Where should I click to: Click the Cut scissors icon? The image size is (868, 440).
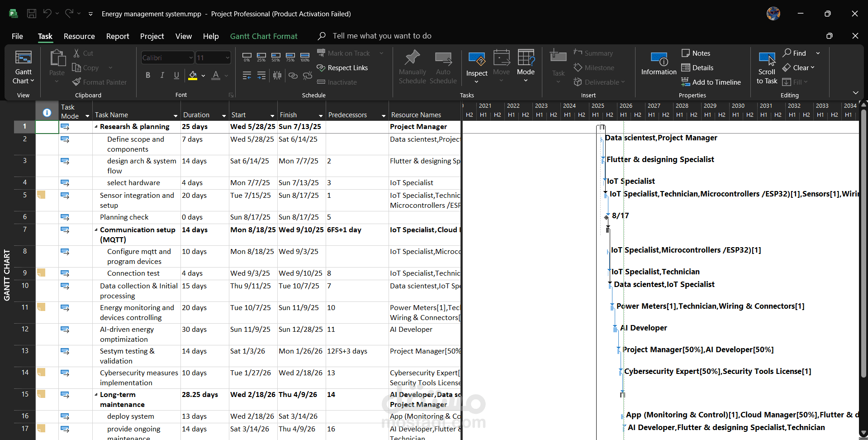point(76,53)
